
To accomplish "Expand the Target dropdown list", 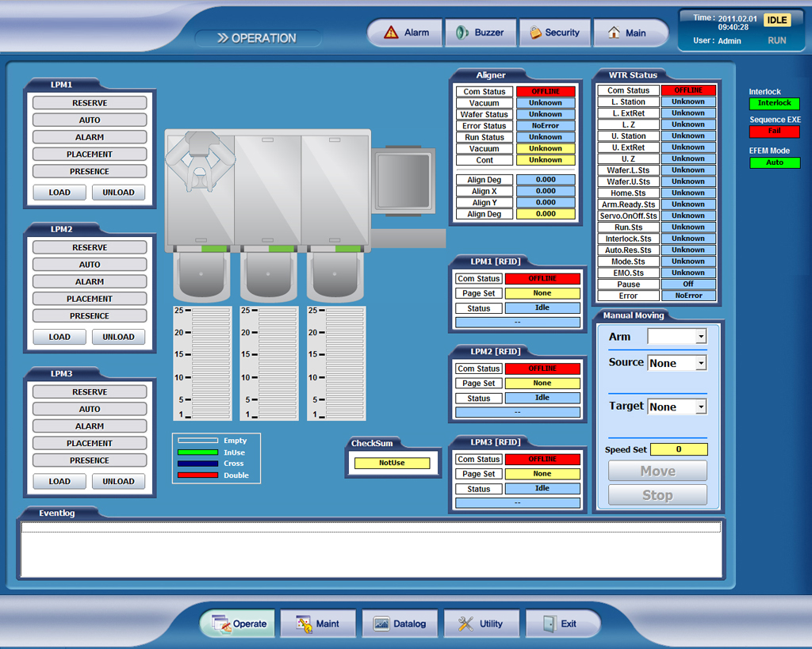I will [x=700, y=407].
